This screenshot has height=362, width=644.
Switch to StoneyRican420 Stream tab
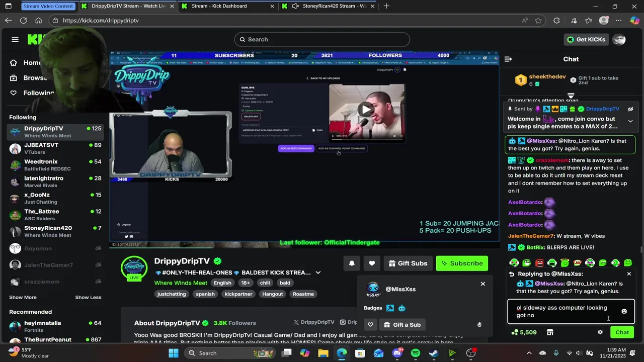click(x=329, y=6)
